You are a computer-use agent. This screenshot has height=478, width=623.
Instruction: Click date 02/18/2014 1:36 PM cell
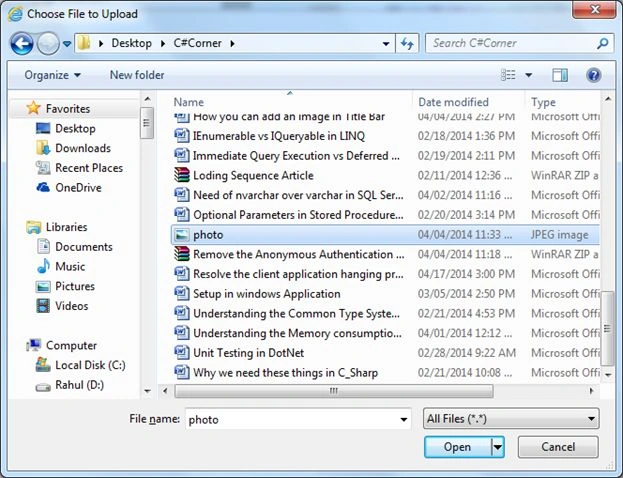pos(466,136)
